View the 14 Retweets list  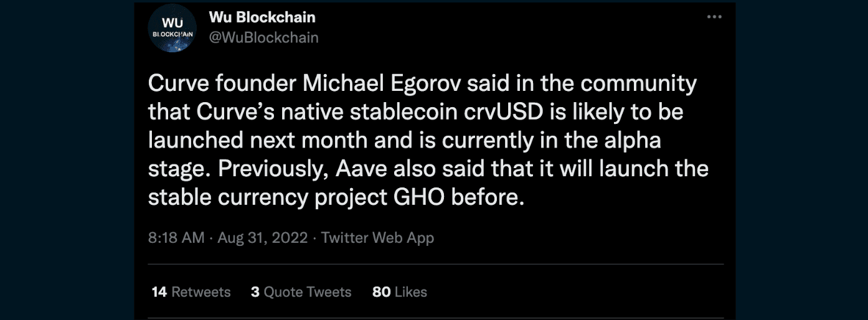click(191, 291)
